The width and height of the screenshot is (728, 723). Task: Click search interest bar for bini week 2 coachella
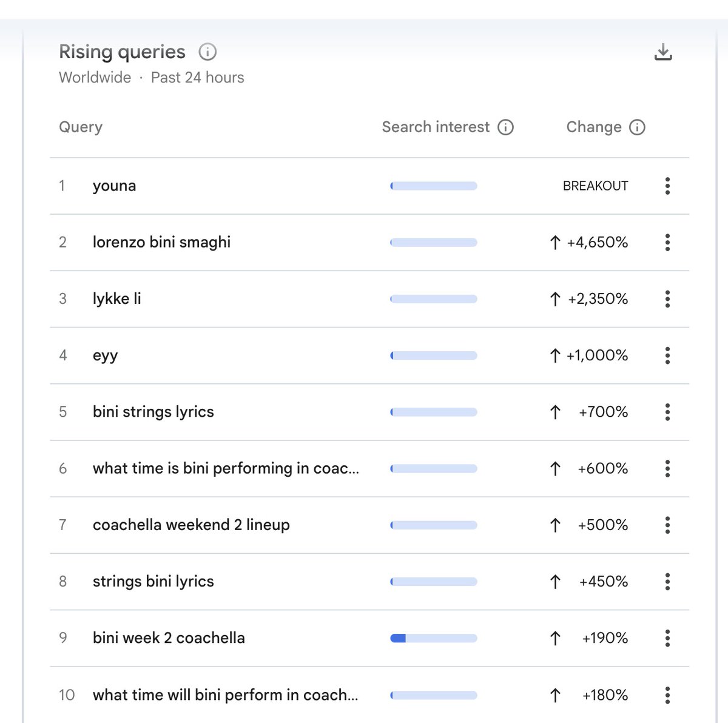tap(433, 638)
